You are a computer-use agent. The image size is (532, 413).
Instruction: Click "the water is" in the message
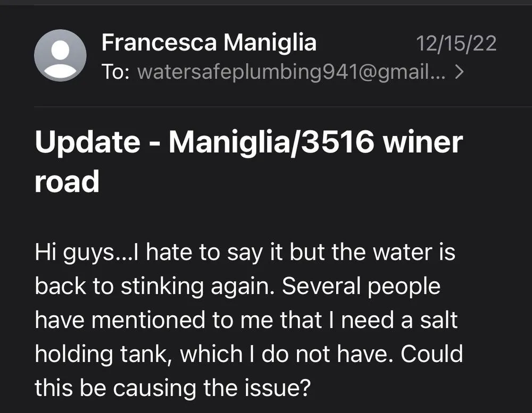393,252
